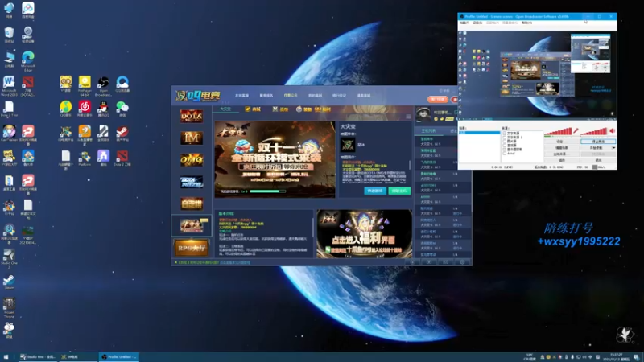Open 设置(S) menu in OBS
The height and width of the screenshot is (362, 644).
point(477,23)
